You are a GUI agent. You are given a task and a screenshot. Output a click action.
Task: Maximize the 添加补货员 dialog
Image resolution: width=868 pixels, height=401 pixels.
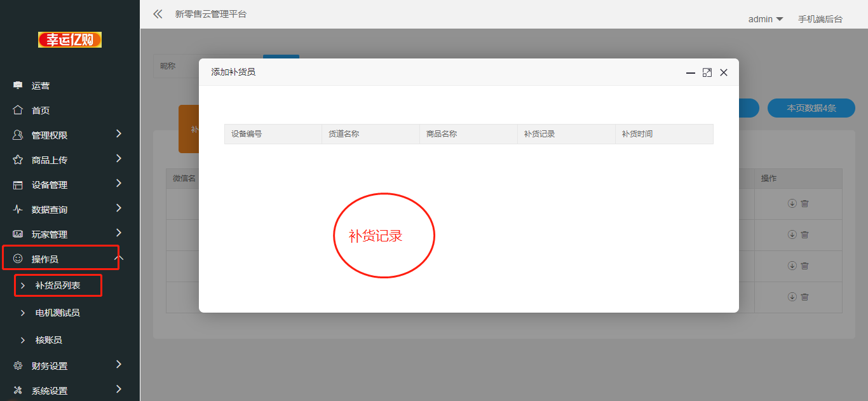(707, 73)
